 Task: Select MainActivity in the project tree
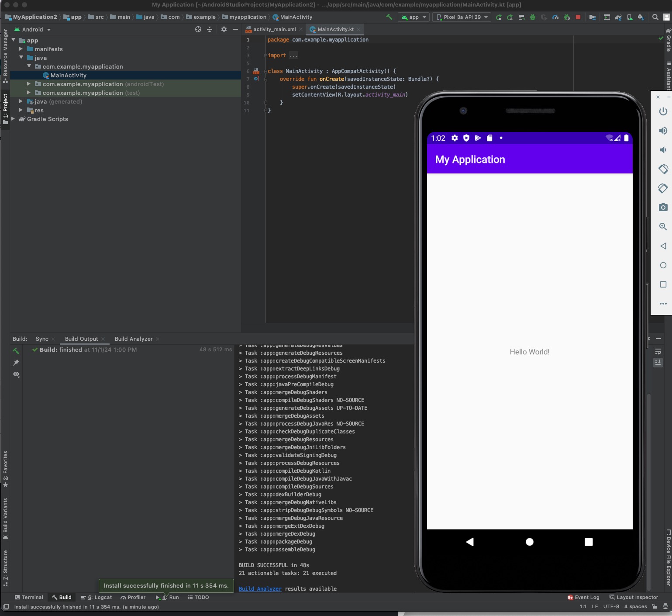(x=68, y=75)
